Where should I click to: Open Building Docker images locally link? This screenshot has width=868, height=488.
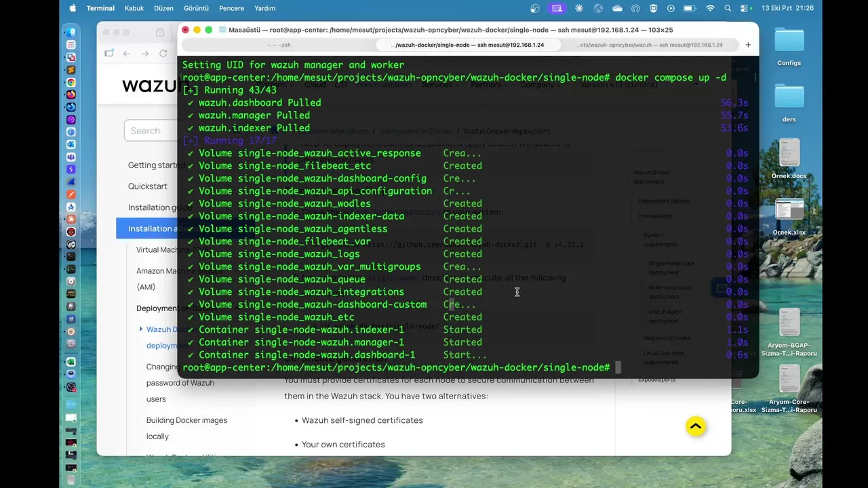click(186, 428)
